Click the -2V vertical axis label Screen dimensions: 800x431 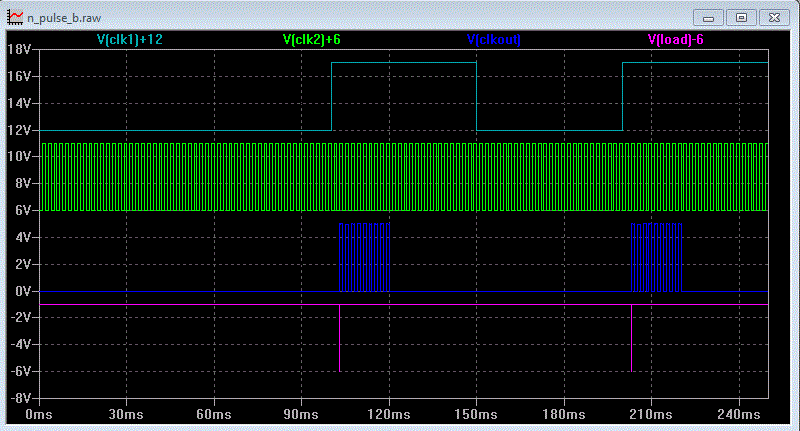(x=21, y=318)
